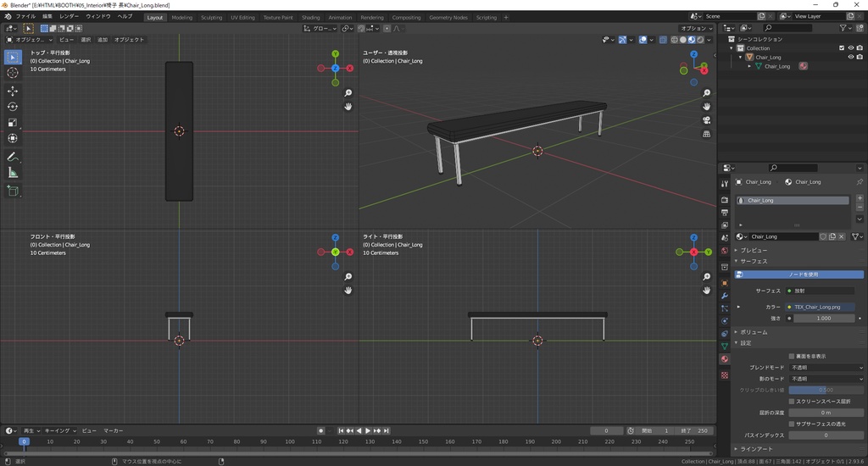The width and height of the screenshot is (868, 466).
Task: Open the Modifier properties wrench tab
Action: 724,295
